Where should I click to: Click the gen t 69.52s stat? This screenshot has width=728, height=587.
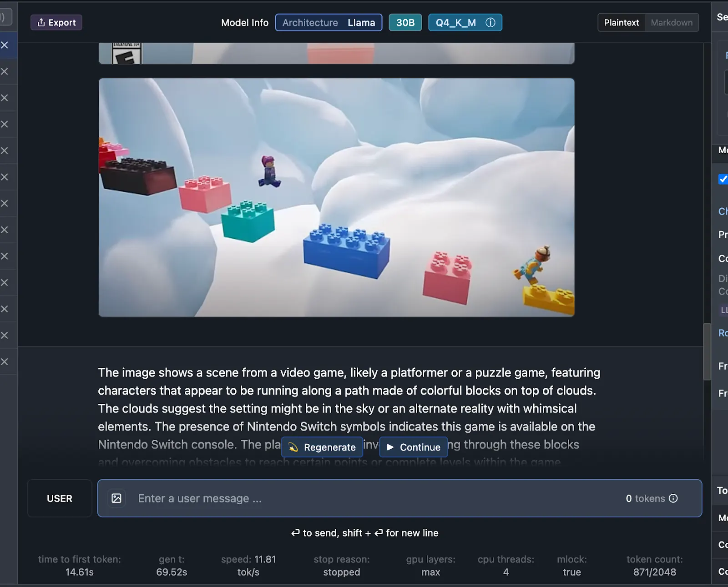[x=172, y=566]
